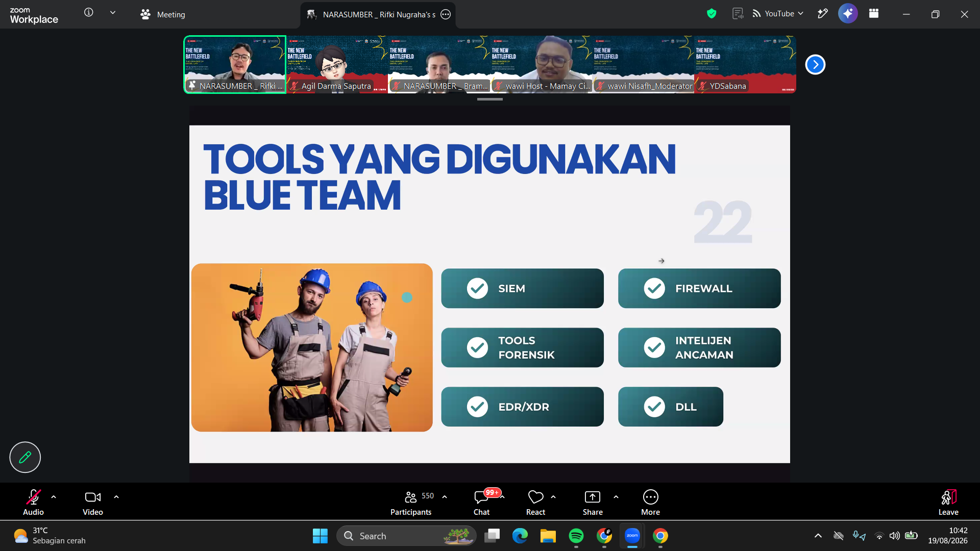
Task: Expand share options caret beside Share
Action: (616, 497)
